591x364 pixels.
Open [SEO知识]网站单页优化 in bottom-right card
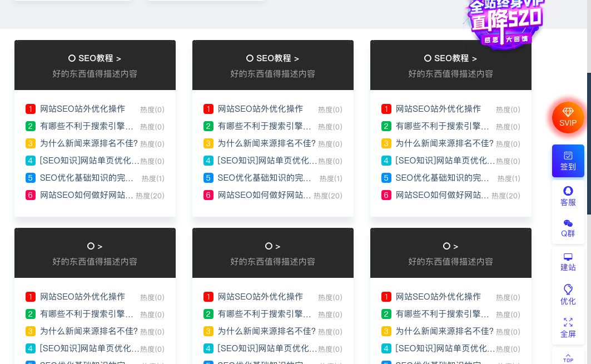pyautogui.click(x=445, y=348)
